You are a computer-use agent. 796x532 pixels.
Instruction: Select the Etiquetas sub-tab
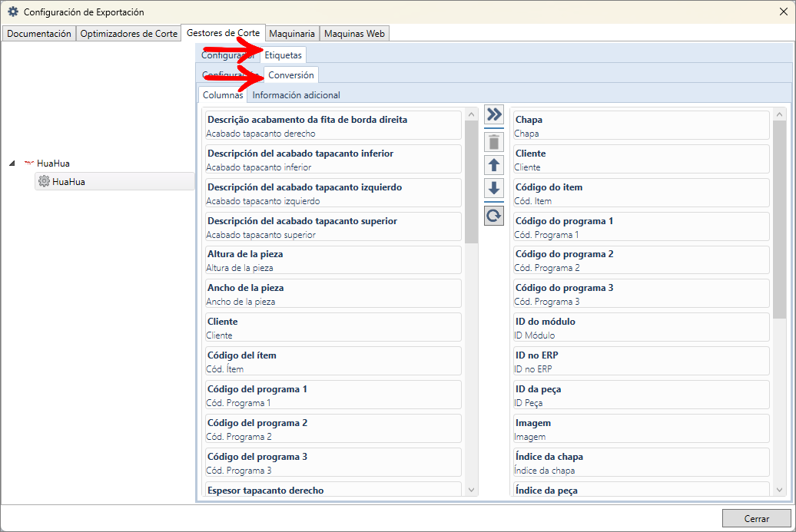tap(284, 55)
